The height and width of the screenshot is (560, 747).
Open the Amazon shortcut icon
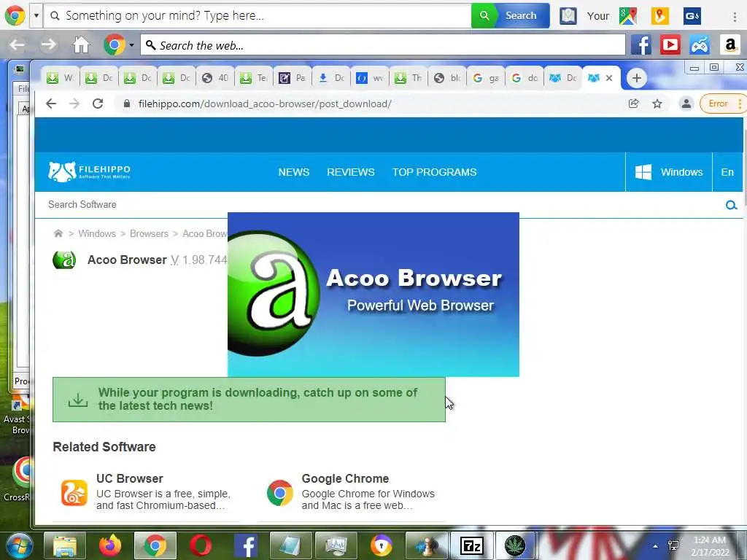click(729, 45)
